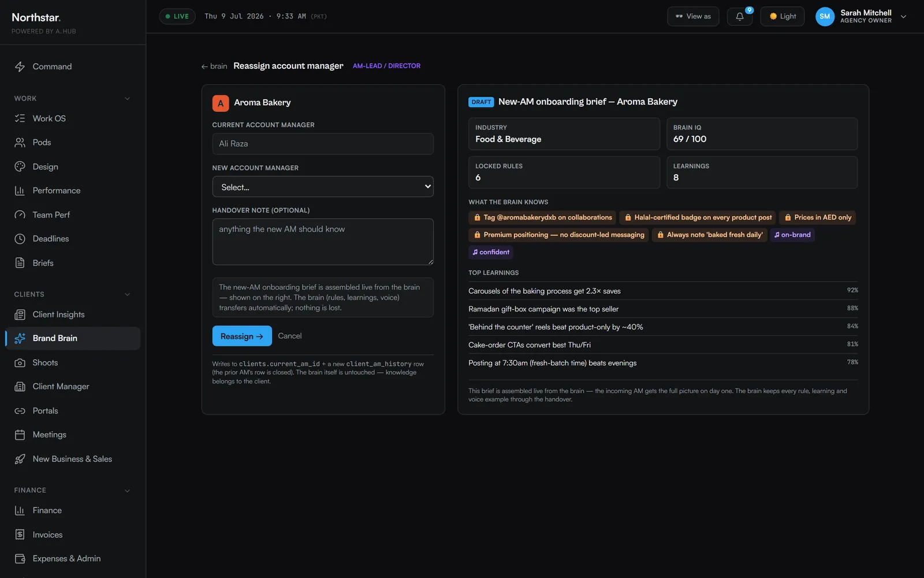
Task: Select 'Behind the counter' reels learning row
Action: coord(663,327)
